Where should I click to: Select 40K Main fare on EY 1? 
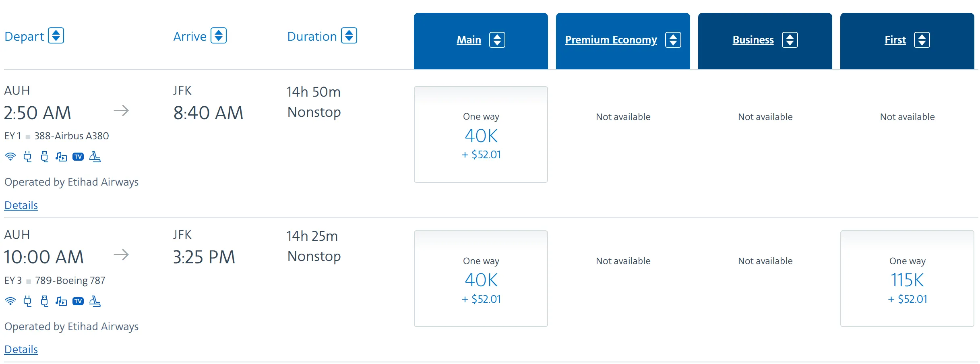(x=481, y=135)
